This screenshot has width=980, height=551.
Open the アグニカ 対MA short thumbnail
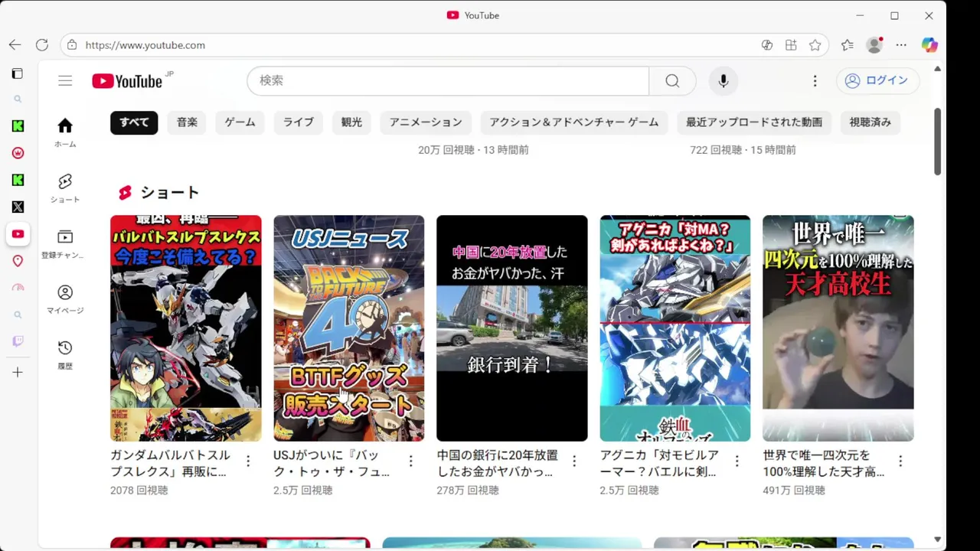(x=675, y=328)
